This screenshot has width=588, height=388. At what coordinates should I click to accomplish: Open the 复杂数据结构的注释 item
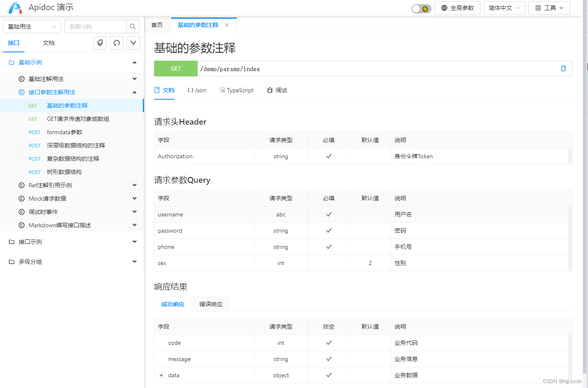tap(71, 159)
